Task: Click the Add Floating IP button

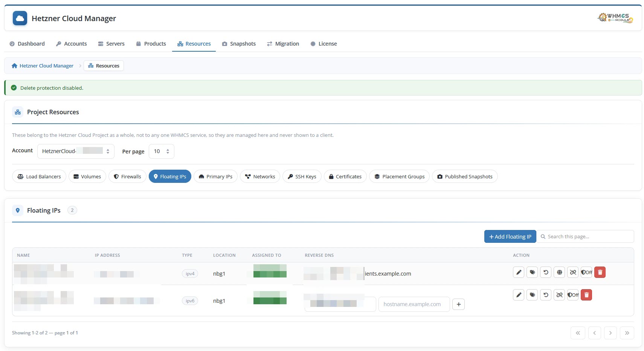Action: 510,237
